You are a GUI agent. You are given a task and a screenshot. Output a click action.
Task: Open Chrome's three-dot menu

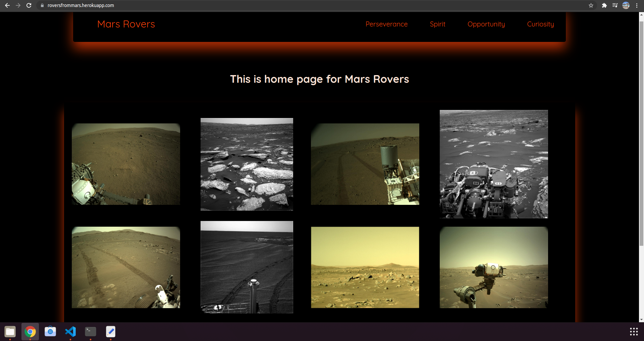[x=637, y=5]
